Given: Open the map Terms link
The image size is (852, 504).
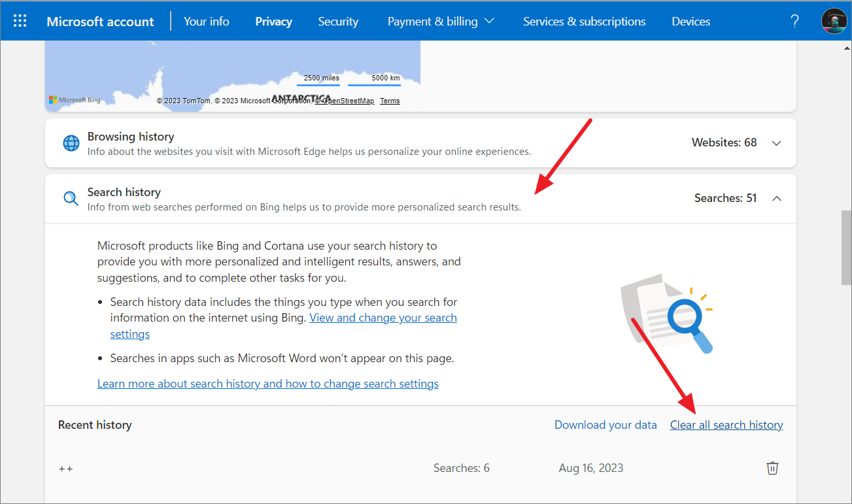Looking at the screenshot, I should (390, 101).
